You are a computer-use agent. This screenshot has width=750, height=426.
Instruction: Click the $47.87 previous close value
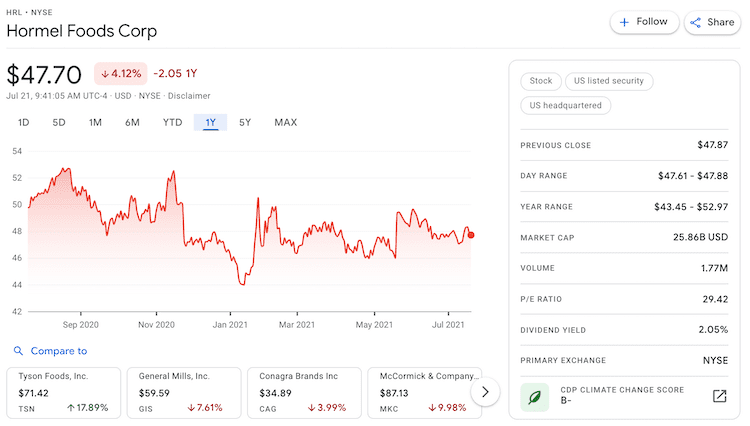(x=713, y=145)
